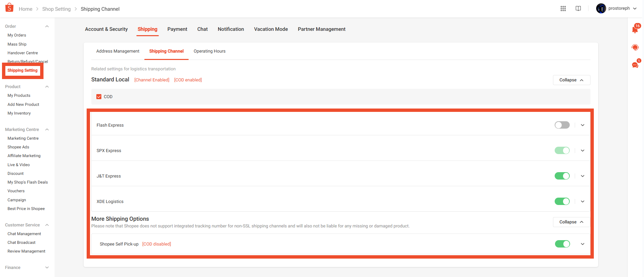Click the Shopee logo icon

9,7
